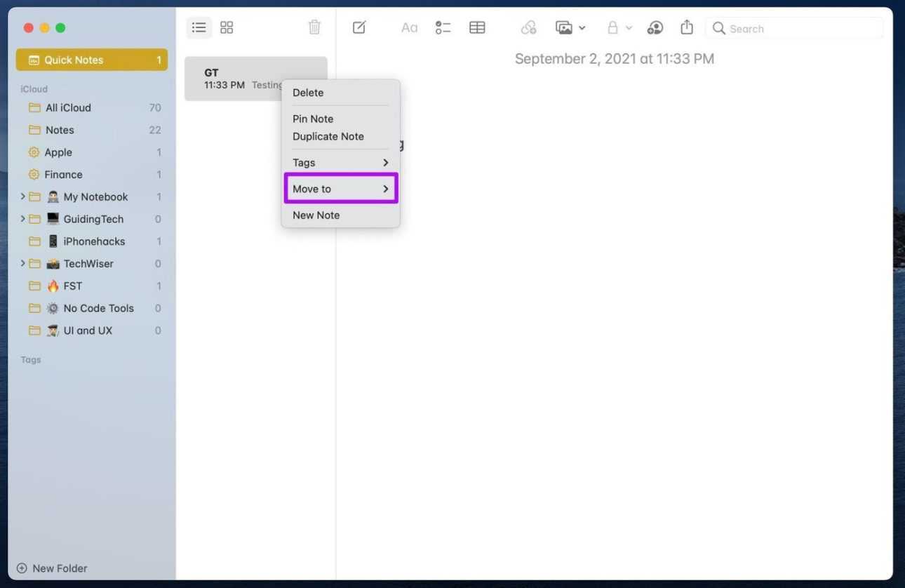Switch to list view

(199, 27)
